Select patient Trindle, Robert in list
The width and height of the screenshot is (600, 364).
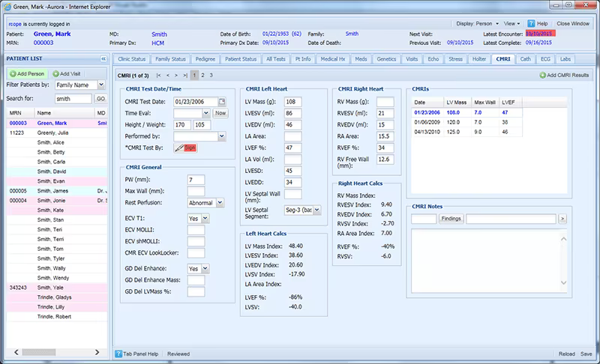pos(57,317)
